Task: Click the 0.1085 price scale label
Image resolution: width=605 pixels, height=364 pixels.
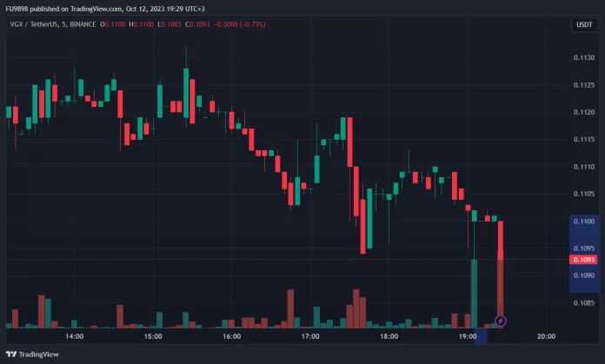Action: coord(584,303)
